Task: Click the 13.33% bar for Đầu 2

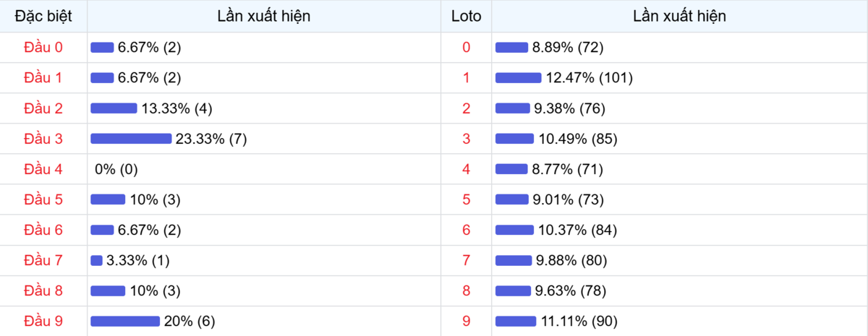Action: click(114, 108)
